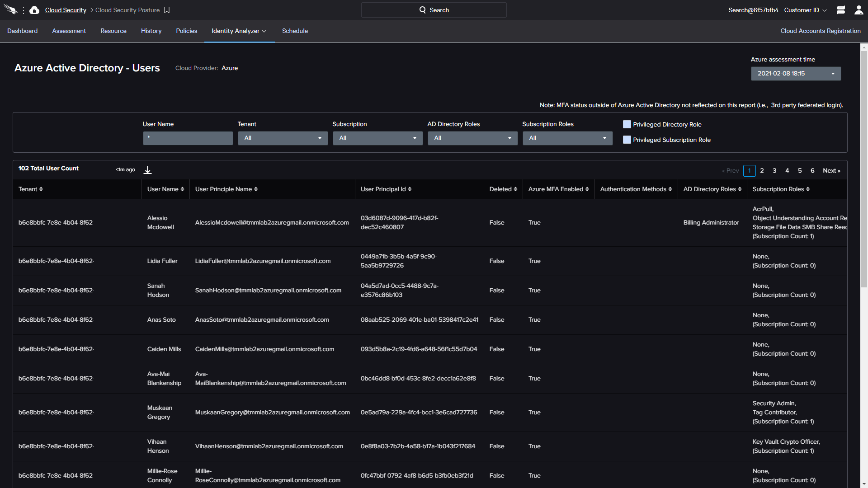
Task: Click the Key Vault Crypto Officer role cell
Action: (786, 441)
